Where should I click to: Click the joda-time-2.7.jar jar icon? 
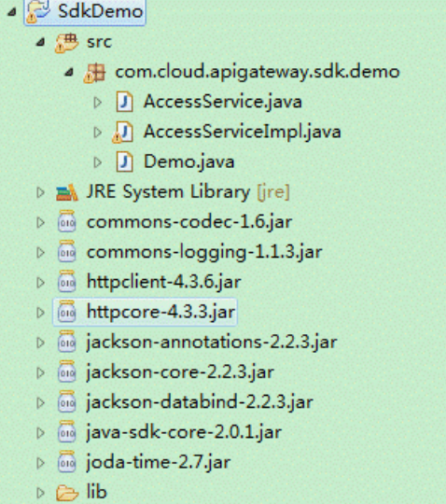click(x=67, y=462)
